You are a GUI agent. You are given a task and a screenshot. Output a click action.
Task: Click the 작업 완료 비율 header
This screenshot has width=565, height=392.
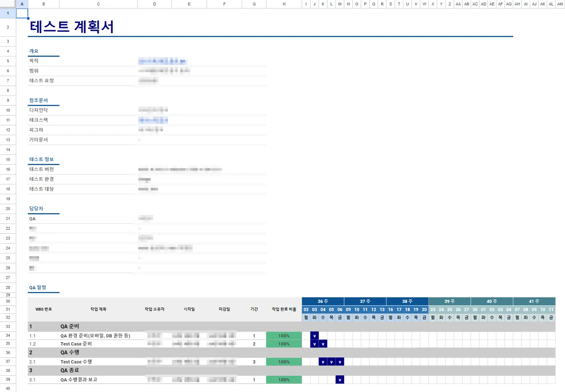click(x=284, y=309)
